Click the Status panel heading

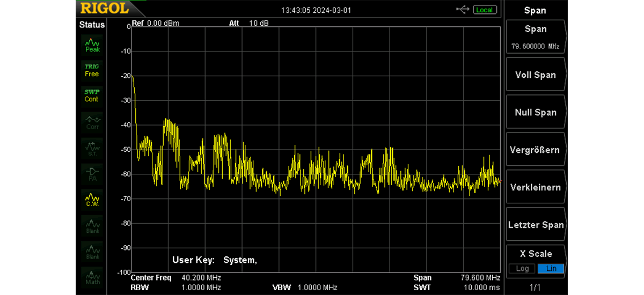coord(92,25)
